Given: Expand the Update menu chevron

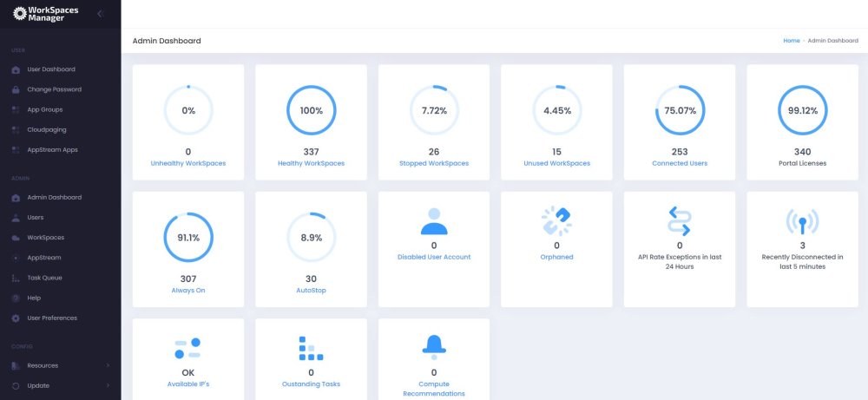Looking at the screenshot, I should tap(108, 385).
